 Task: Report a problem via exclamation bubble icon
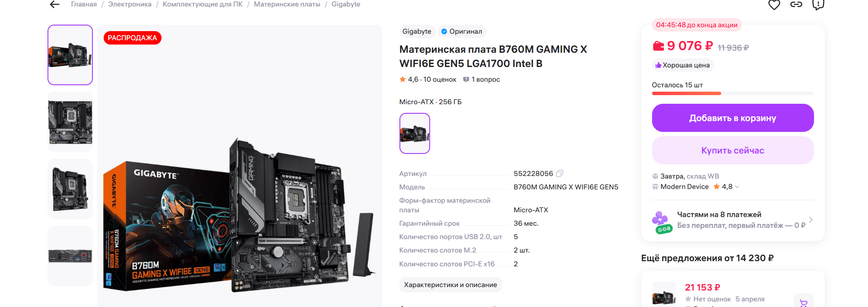818,5
